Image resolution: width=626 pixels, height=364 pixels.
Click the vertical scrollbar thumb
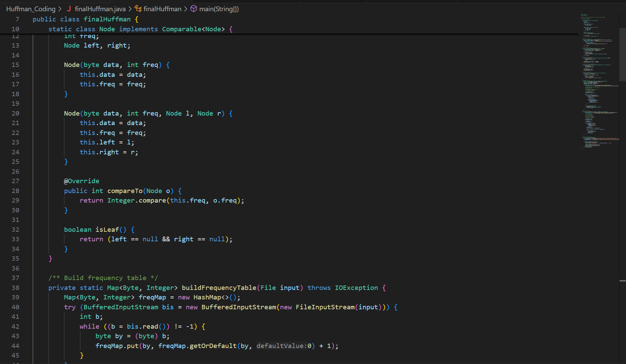(x=622, y=54)
